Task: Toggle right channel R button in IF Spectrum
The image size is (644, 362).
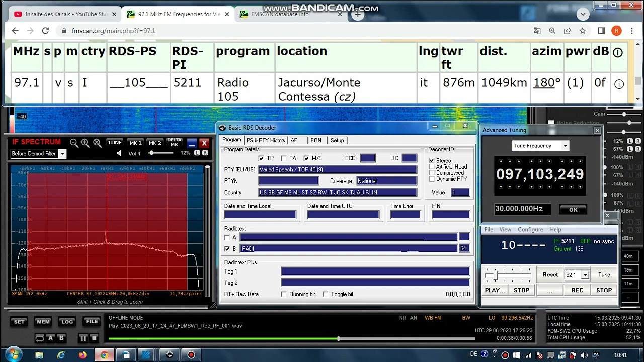Action: (205, 153)
